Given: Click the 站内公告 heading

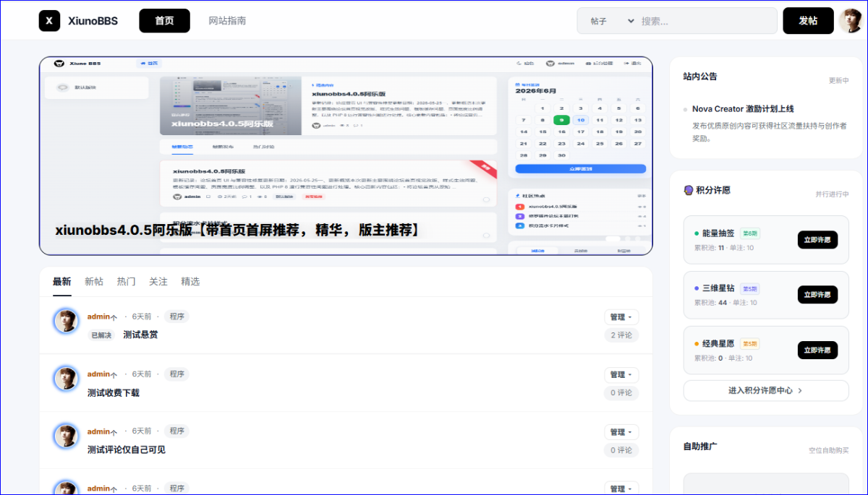Looking at the screenshot, I should pos(700,76).
